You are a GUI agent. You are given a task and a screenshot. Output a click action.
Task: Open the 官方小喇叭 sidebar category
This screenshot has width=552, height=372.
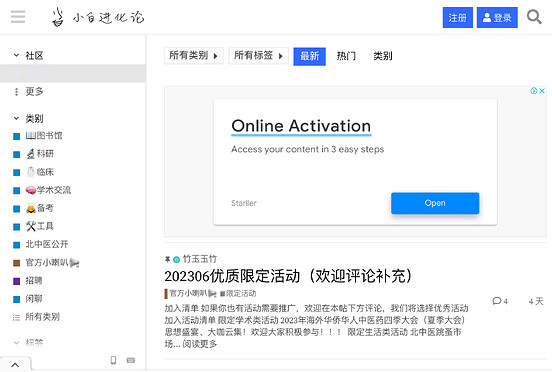46,263
